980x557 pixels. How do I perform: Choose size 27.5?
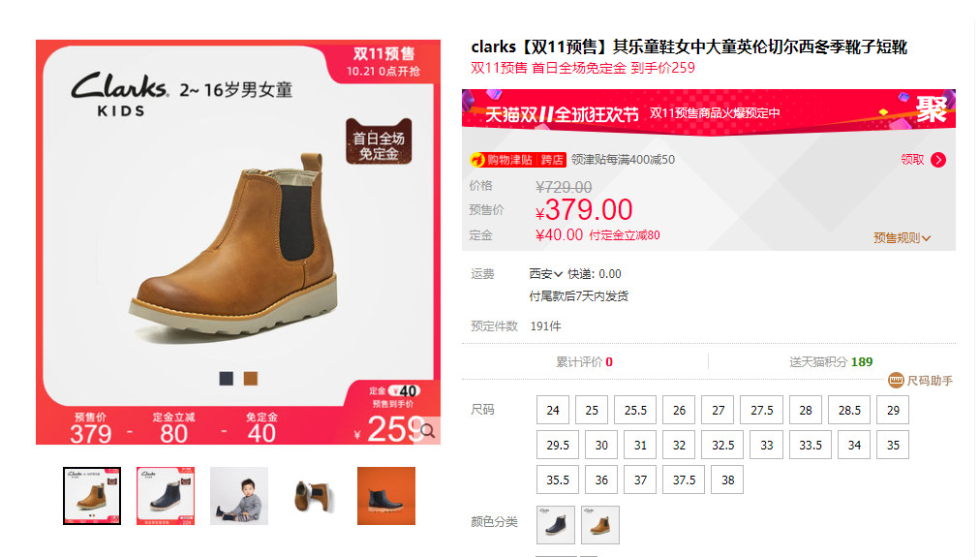762,410
